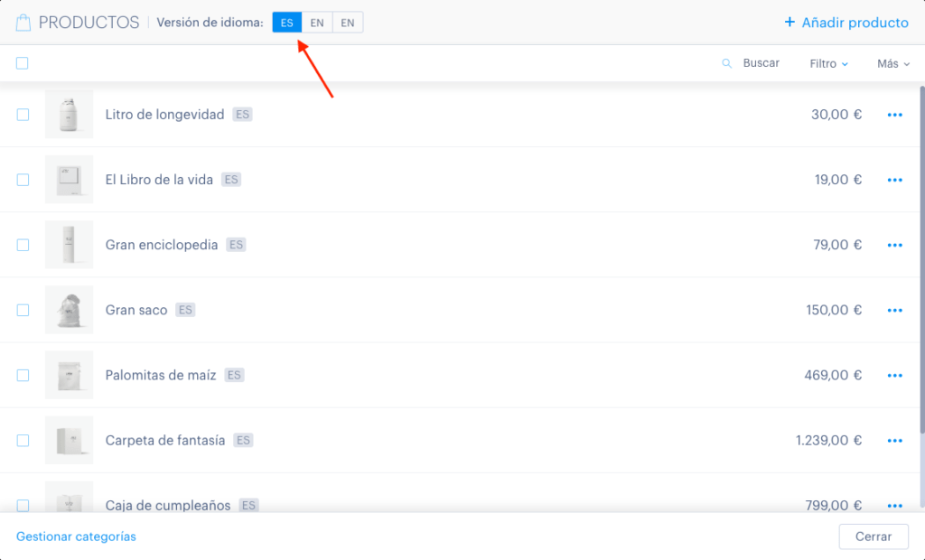Click the plus icon for Añadir producto
This screenshot has width=925, height=560.
tap(790, 23)
